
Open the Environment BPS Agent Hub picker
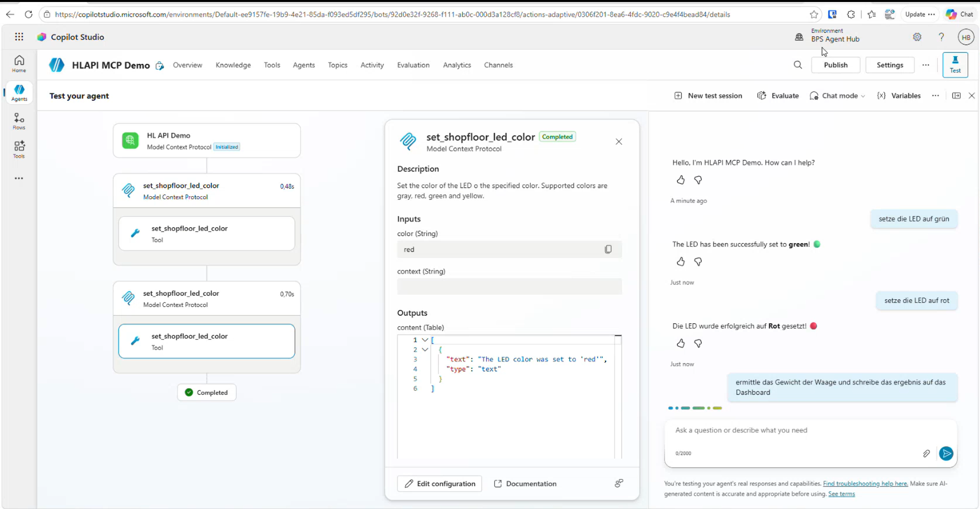(827, 35)
